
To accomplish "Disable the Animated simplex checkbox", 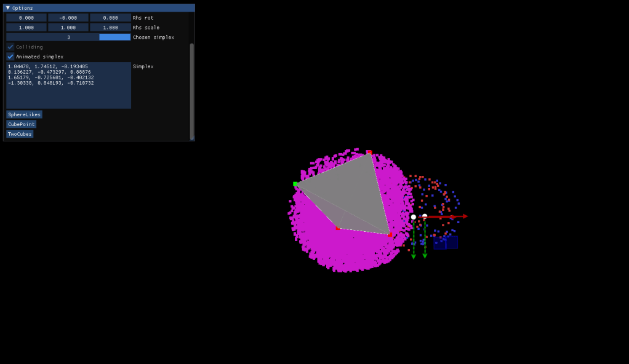I will (x=10, y=57).
